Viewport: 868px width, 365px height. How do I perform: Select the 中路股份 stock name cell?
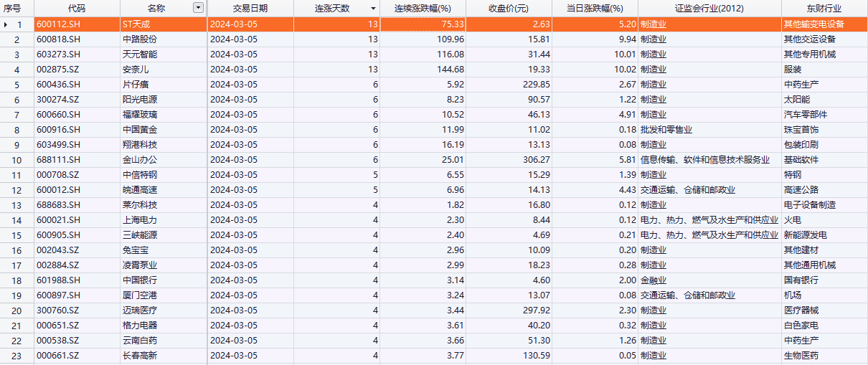pos(140,39)
